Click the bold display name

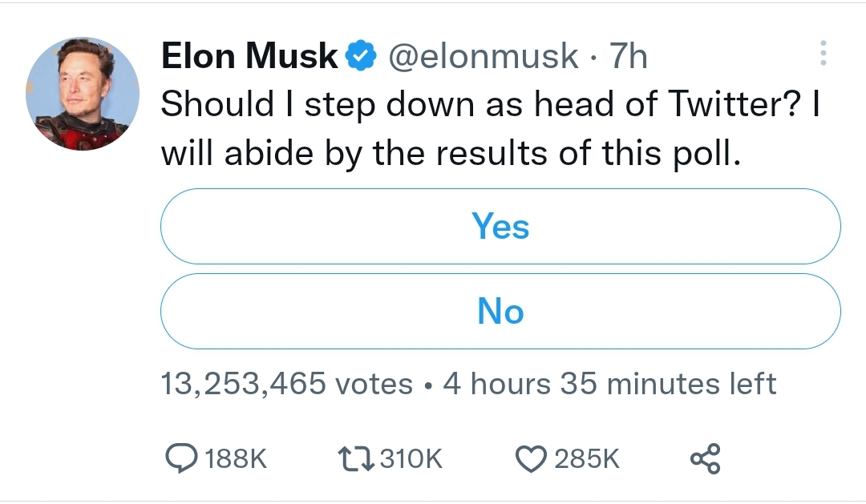tap(249, 56)
